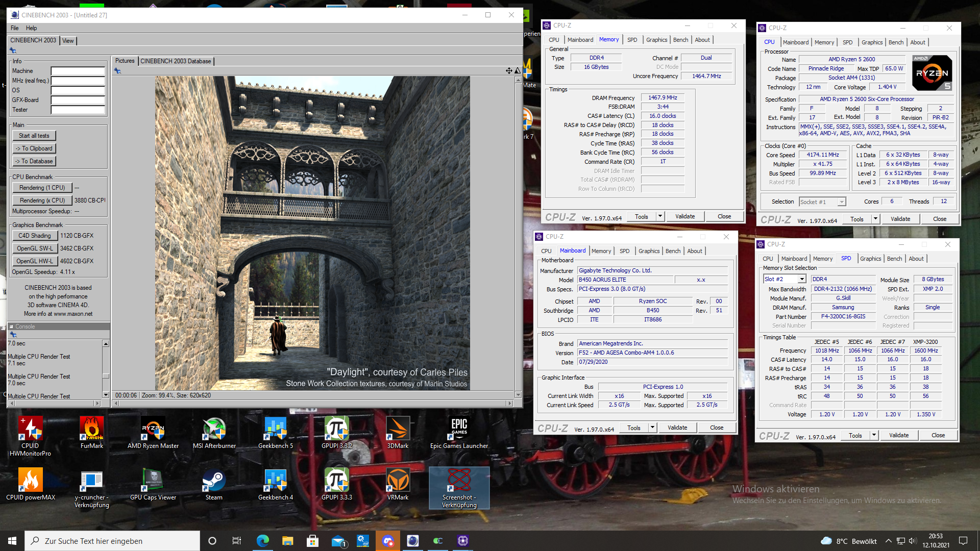Run Rendering (x CPU) benchmark
The width and height of the screenshot is (980, 551).
[42, 201]
